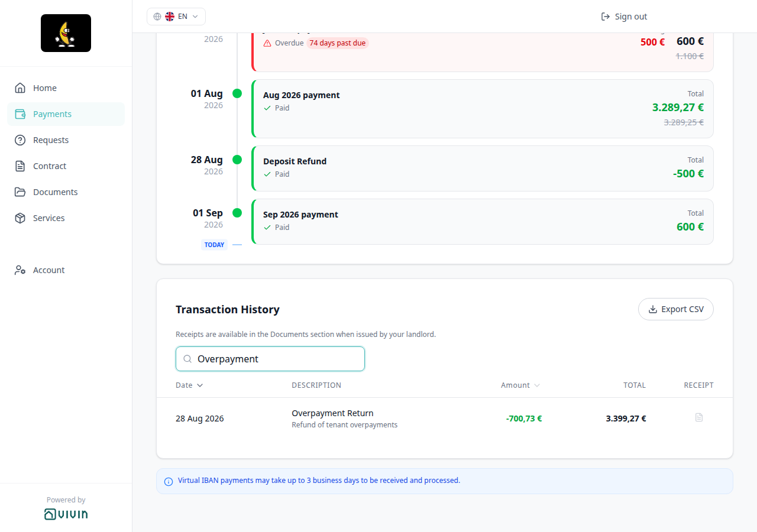Click the UK flag icon
757x532 pixels.
[170, 17]
